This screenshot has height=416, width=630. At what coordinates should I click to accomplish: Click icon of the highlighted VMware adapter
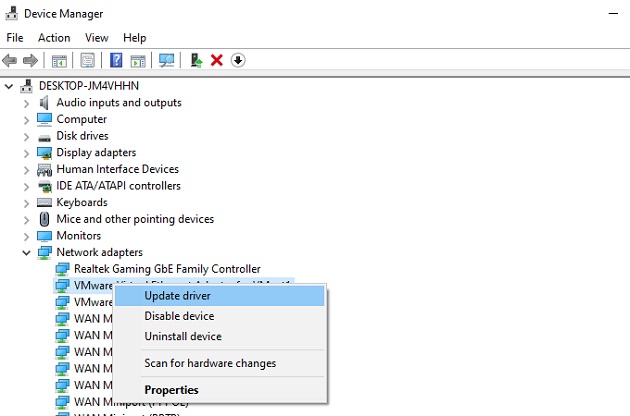click(x=62, y=286)
